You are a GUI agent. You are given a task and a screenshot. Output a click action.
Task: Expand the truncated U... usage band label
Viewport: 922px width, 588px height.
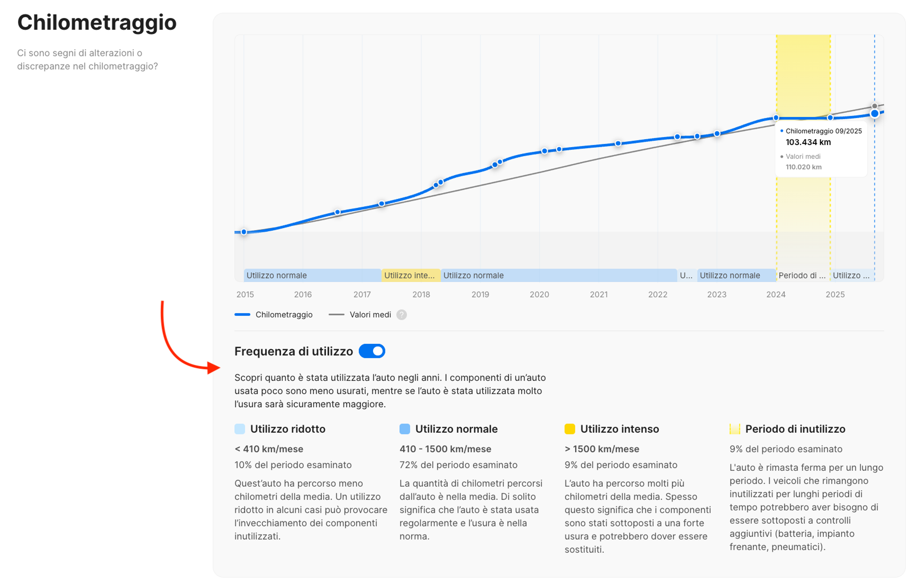point(686,275)
